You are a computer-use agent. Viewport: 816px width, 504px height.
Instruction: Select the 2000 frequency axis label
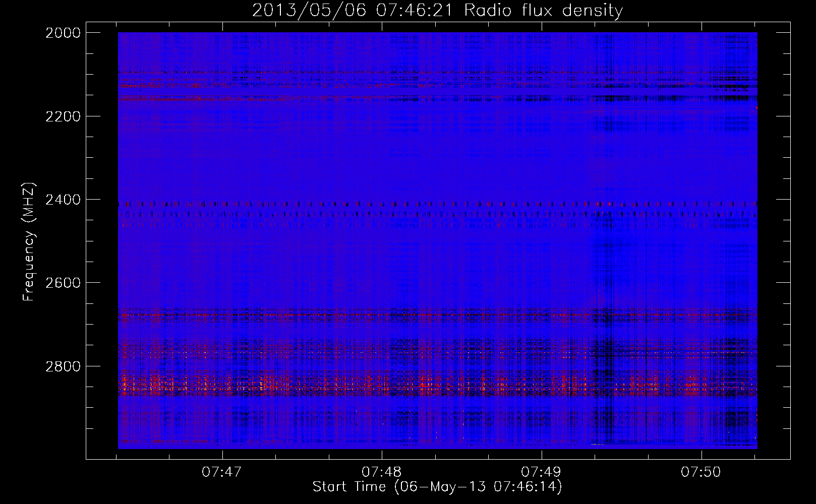63,33
